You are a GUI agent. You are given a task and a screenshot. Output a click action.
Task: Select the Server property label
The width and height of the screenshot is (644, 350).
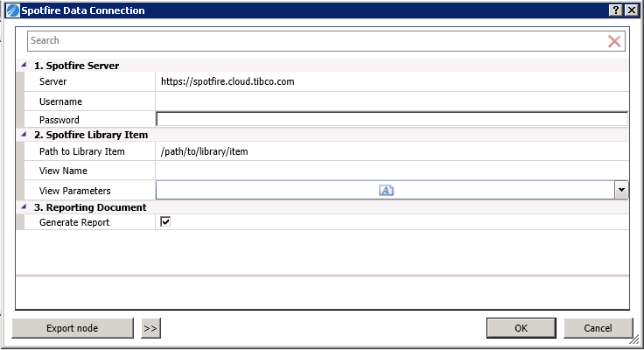coord(53,81)
